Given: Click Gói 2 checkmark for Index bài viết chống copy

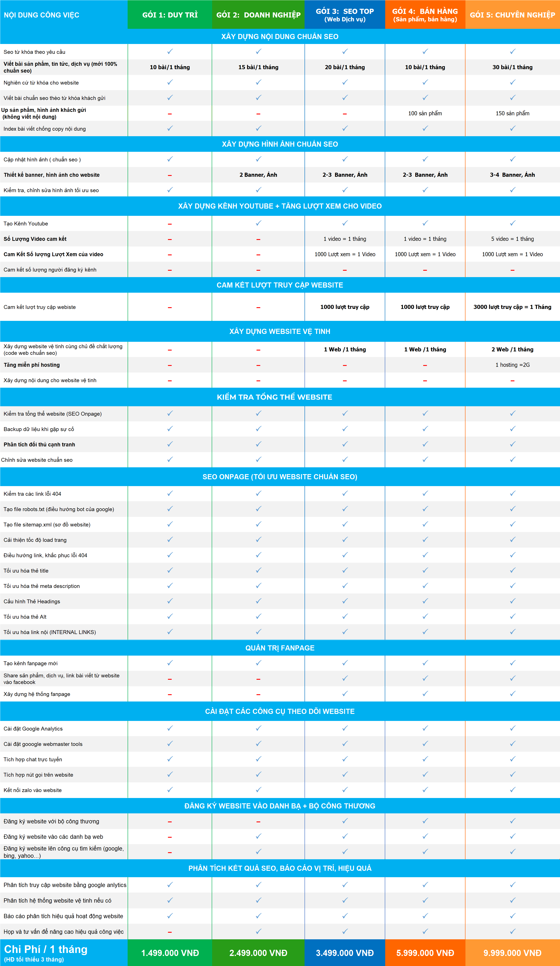Looking at the screenshot, I should [x=258, y=128].
